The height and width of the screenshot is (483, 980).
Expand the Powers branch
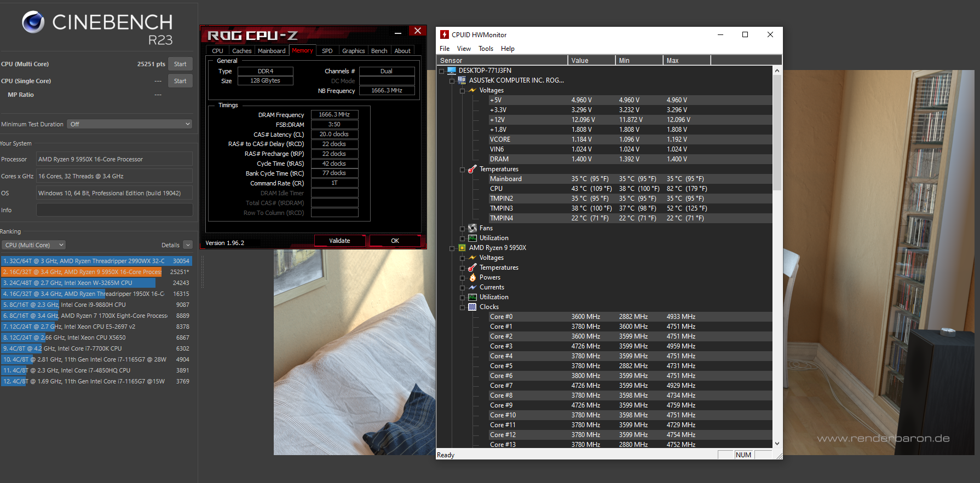[x=463, y=278]
